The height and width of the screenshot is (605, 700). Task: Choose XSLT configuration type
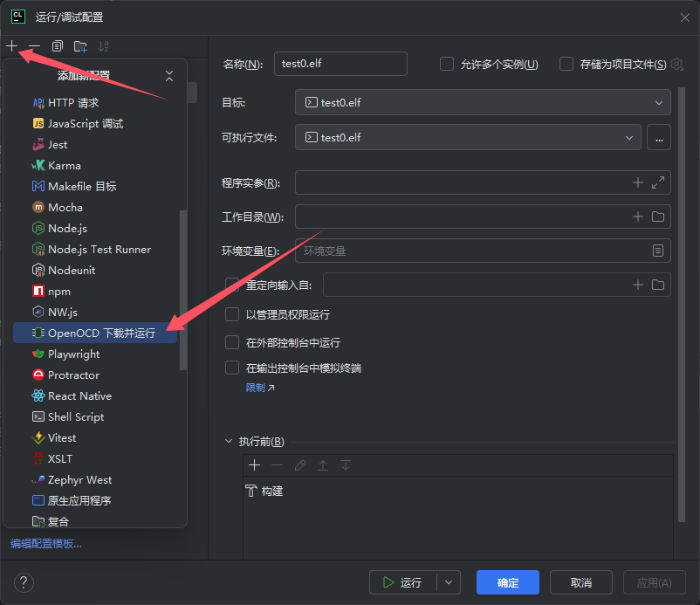coord(95,459)
